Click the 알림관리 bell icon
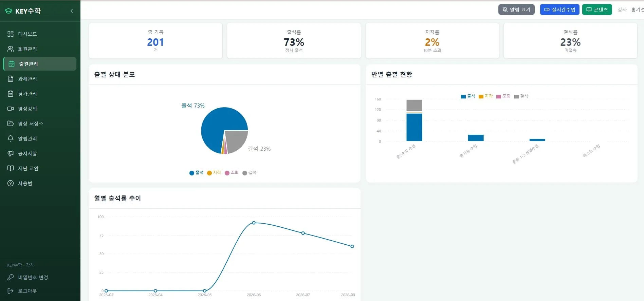 pos(11,138)
